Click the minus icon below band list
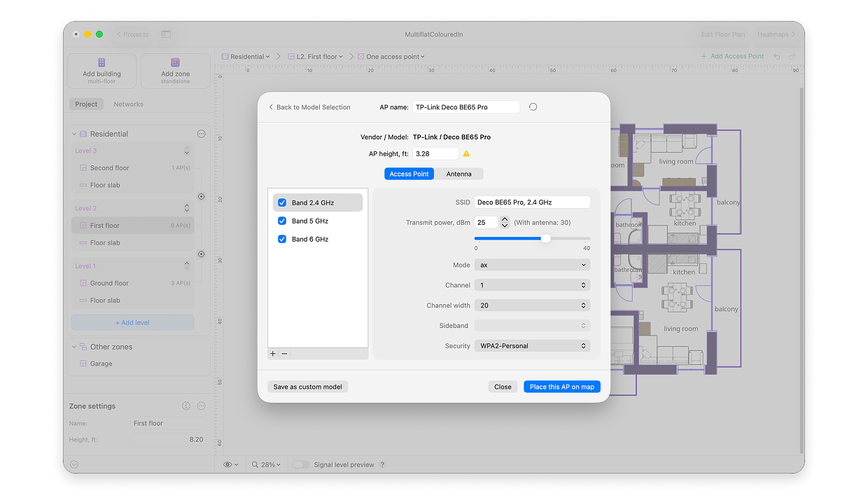Viewport: 868px width, 496px height. tap(285, 354)
